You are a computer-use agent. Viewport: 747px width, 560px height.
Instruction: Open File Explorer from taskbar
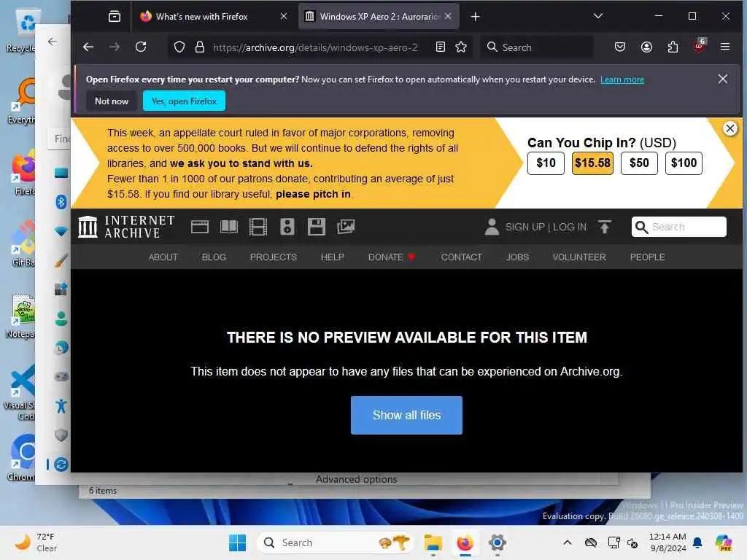tap(433, 542)
